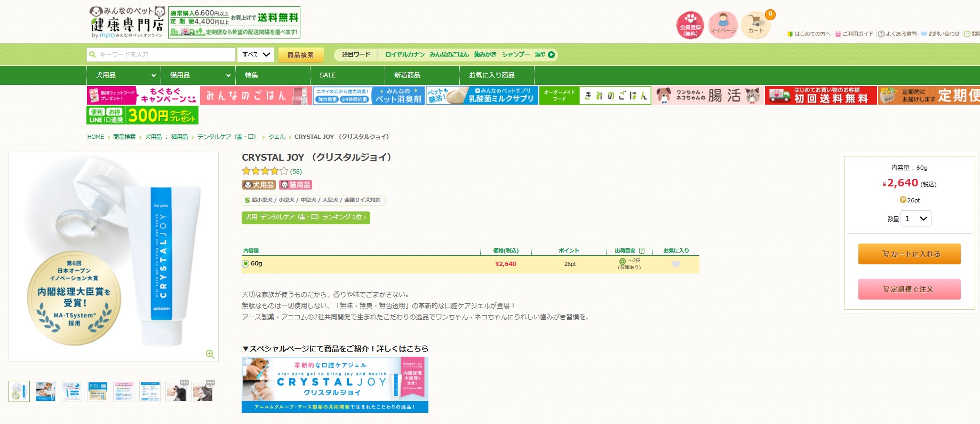Click the 猫用品 cat category badge
The image size is (980, 424).
pyautogui.click(x=296, y=185)
